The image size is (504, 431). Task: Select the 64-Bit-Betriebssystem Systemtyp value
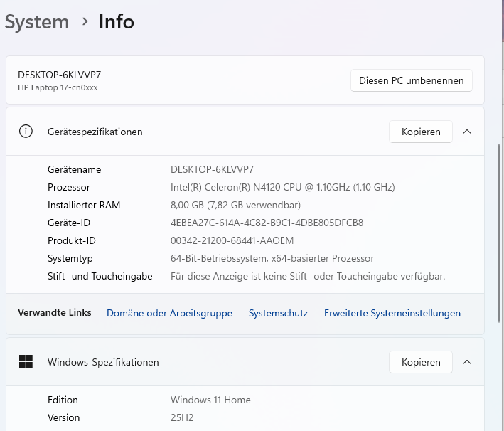pos(272,258)
